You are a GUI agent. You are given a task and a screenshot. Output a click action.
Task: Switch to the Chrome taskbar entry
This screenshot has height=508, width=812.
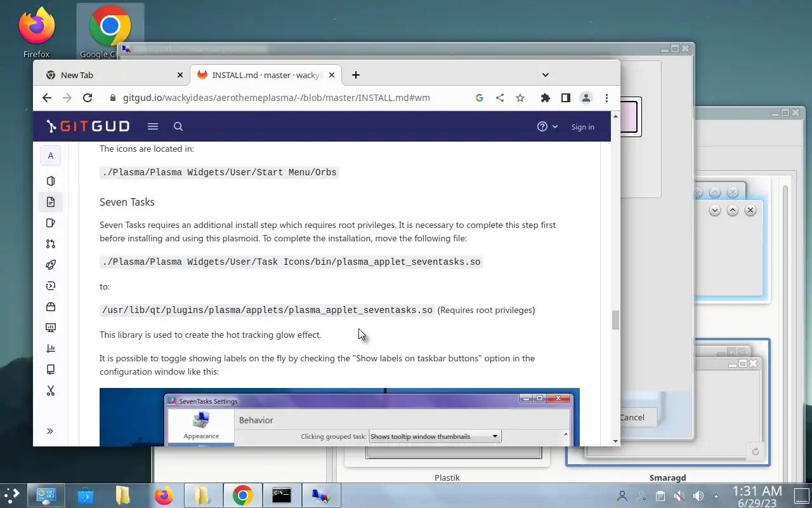[242, 495]
